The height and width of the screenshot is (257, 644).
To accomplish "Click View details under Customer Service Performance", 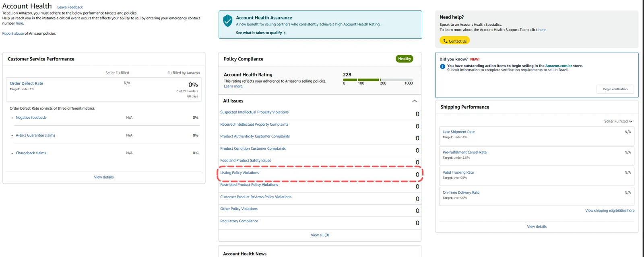I will point(104,177).
